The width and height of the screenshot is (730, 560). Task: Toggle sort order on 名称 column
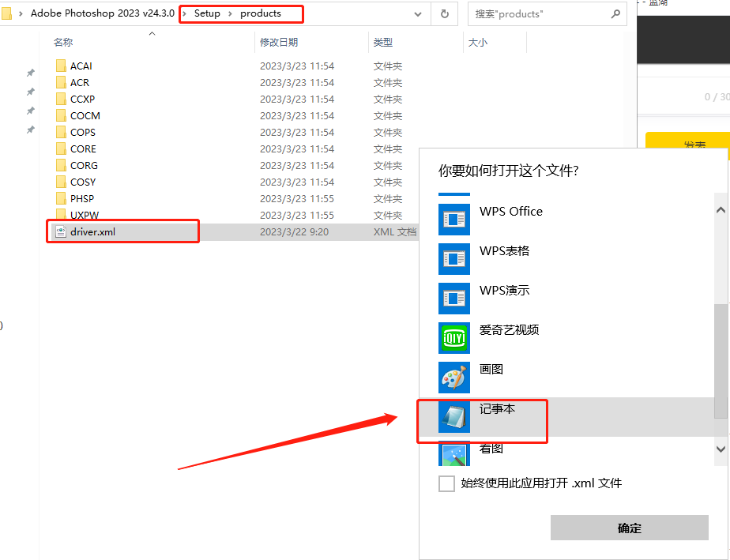coord(63,42)
